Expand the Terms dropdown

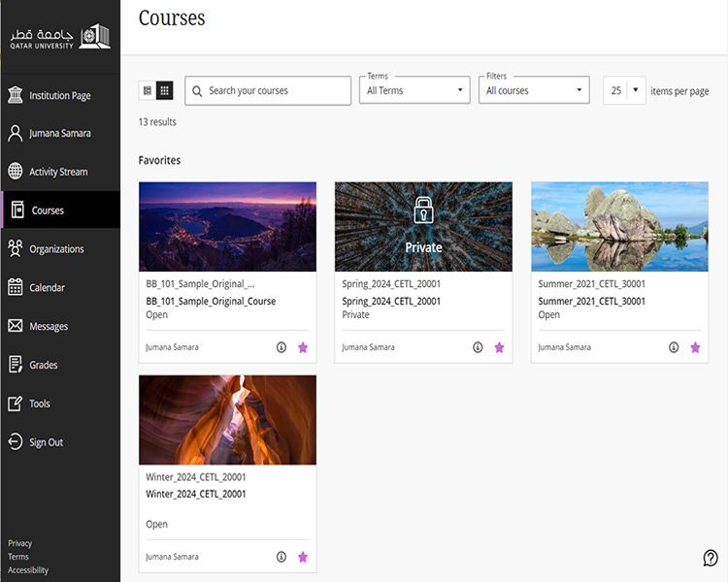[x=416, y=90]
